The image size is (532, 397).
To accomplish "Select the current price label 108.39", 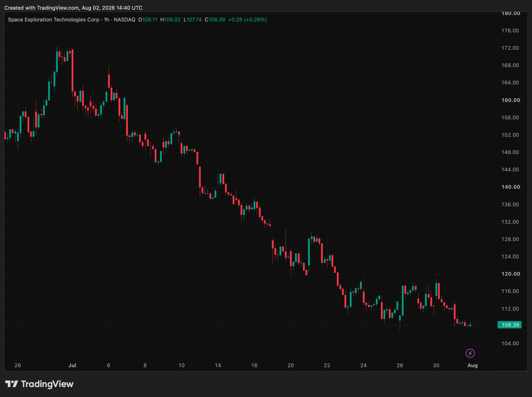I will 510,325.
